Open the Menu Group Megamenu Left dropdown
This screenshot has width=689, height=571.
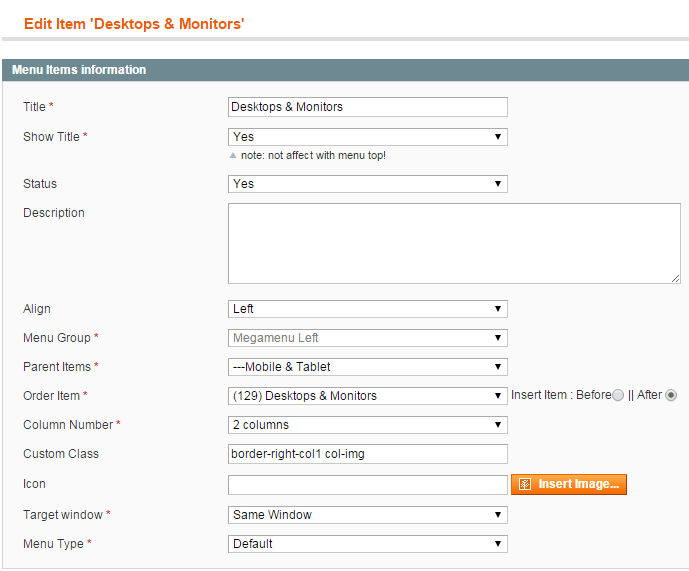click(368, 338)
